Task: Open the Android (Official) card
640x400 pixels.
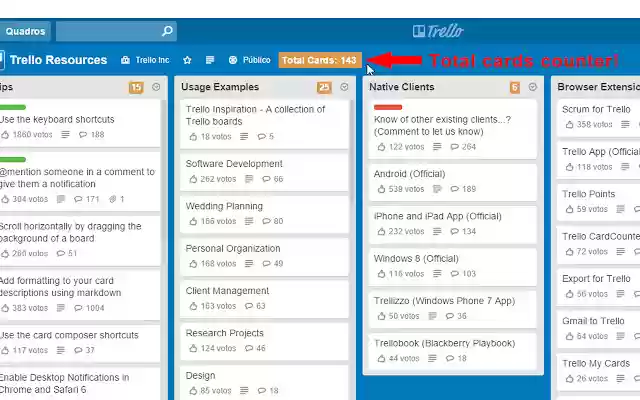Action: 452,182
